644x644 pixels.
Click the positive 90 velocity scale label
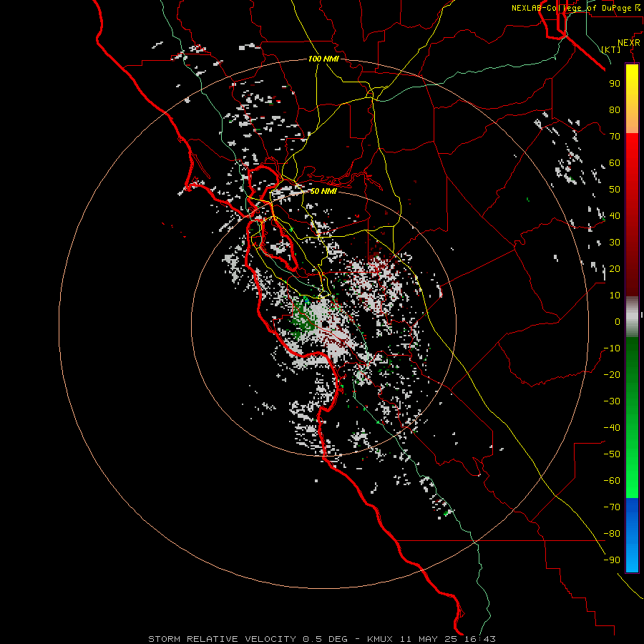[x=615, y=84]
